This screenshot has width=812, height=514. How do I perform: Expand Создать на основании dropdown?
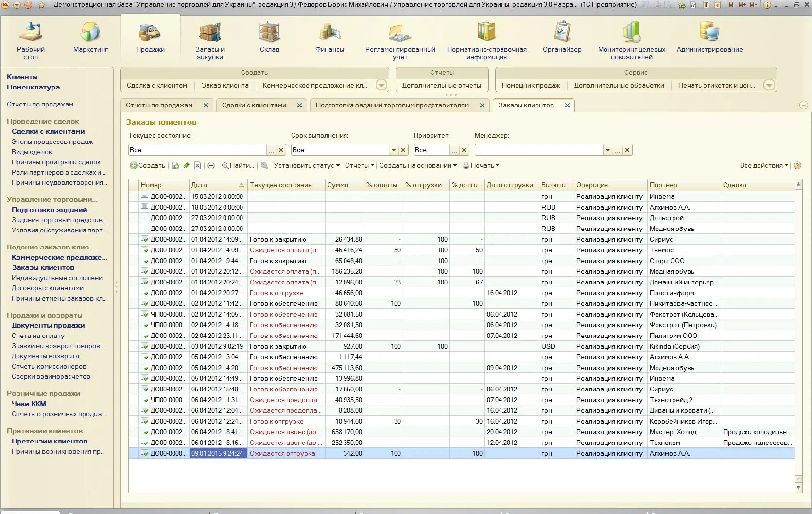pyautogui.click(x=418, y=166)
